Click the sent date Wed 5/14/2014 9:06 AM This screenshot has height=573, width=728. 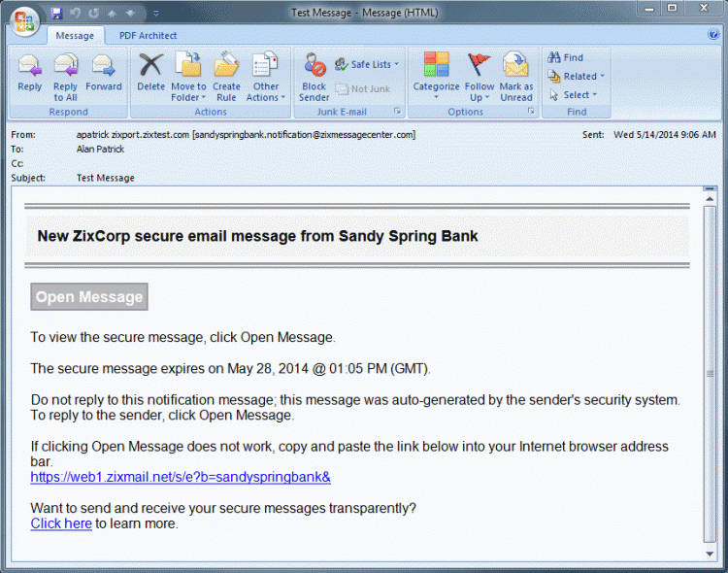tap(664, 135)
